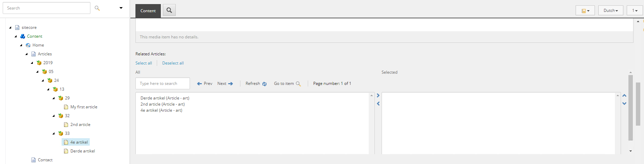Open the search options dropdown arrow

click(121, 8)
